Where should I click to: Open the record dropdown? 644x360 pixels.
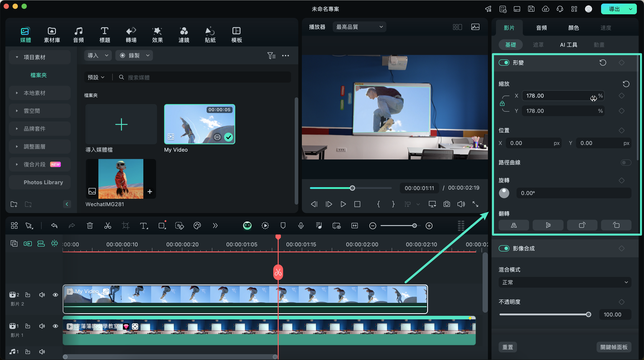click(x=134, y=55)
